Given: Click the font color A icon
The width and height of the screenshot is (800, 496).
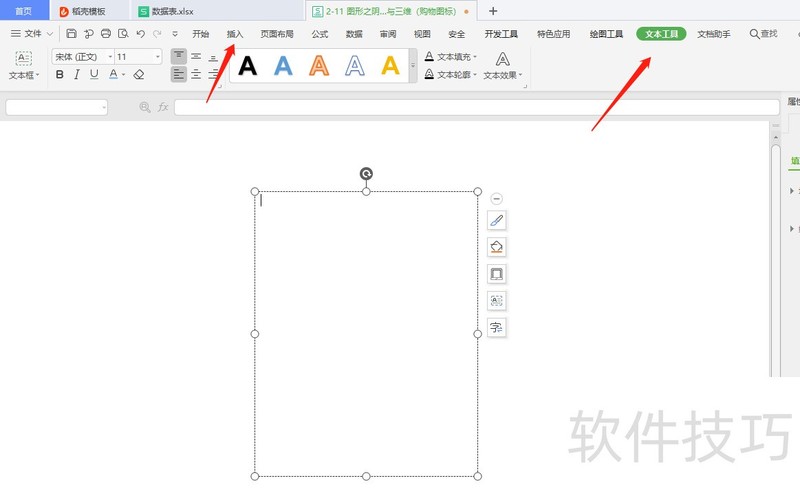Looking at the screenshot, I should coord(113,75).
